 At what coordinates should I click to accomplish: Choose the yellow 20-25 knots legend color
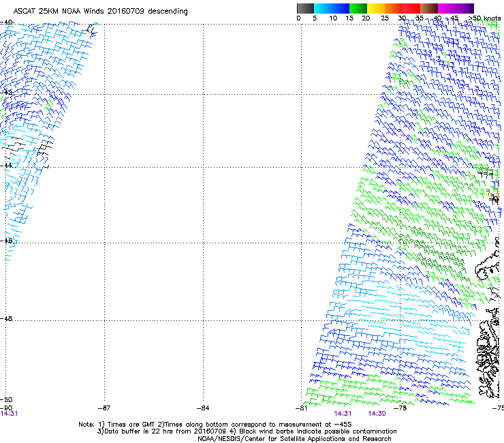pos(376,8)
